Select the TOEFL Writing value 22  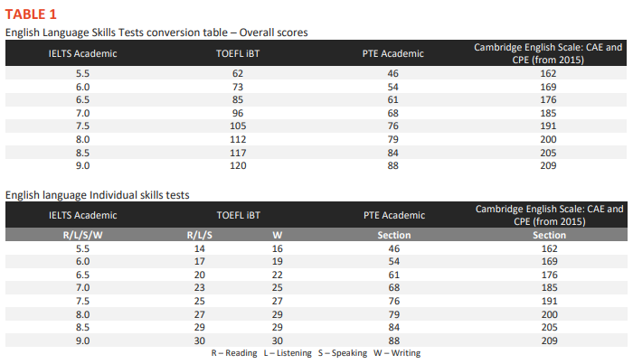278,275
